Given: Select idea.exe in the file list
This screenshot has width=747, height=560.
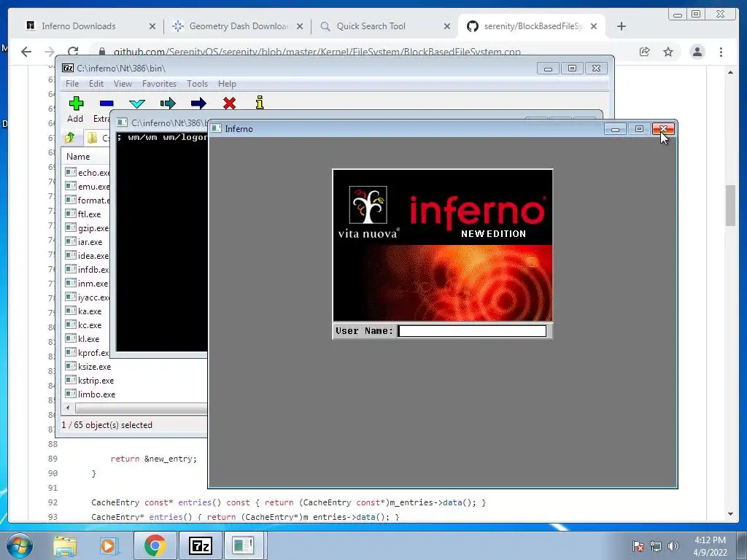Looking at the screenshot, I should 87,256.
